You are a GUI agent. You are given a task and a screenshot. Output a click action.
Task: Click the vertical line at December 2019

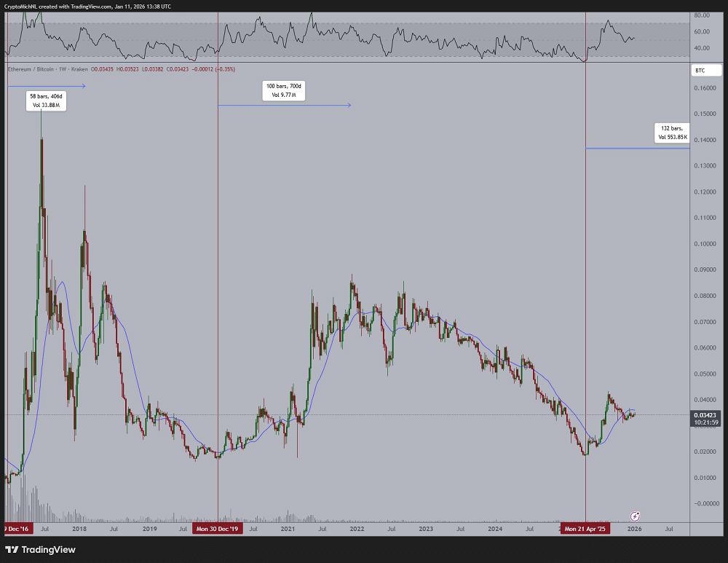218,291
